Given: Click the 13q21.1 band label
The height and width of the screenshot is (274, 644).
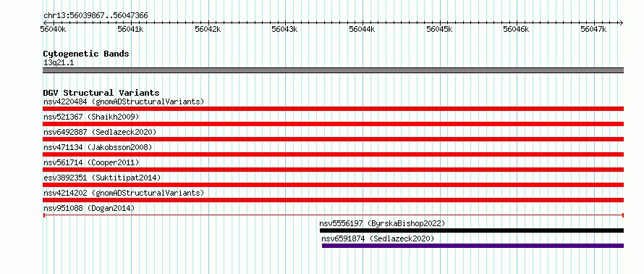Looking at the screenshot, I should pos(59,63).
